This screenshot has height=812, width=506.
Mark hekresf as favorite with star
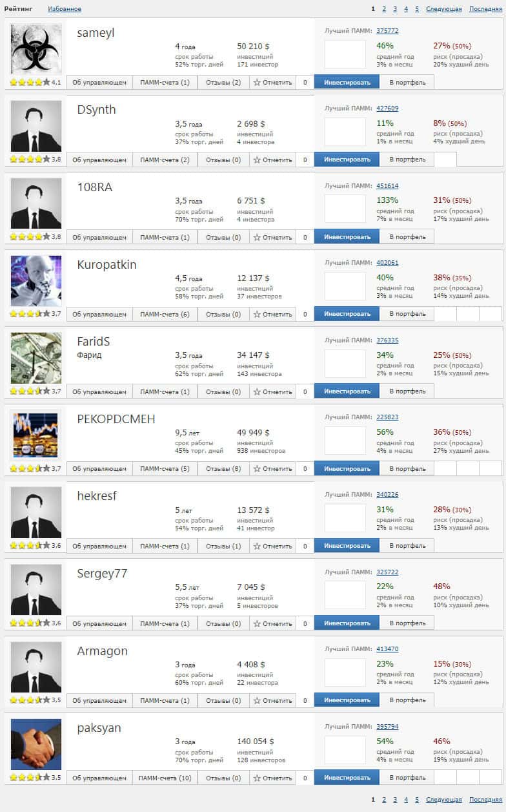point(273,546)
